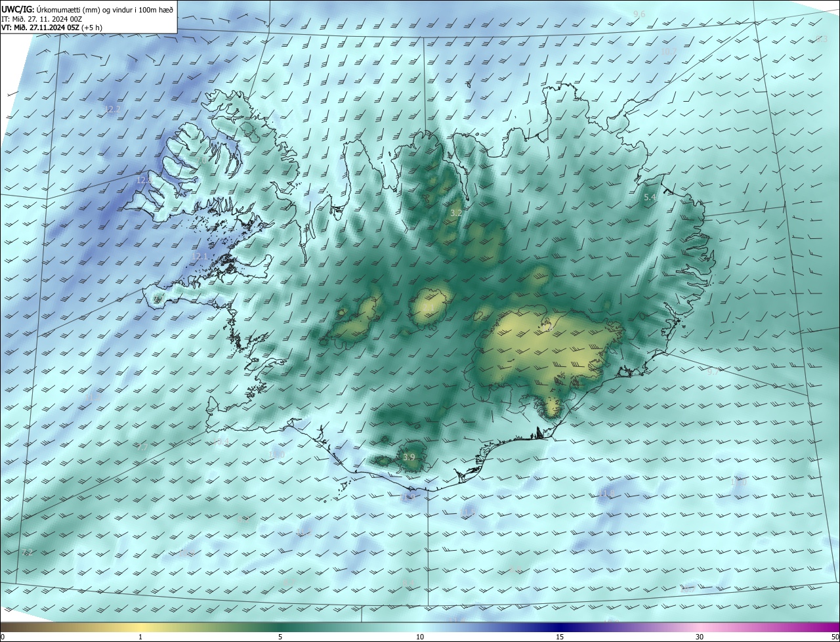
Task: Click the 5.4 value label in northeast Iceland
Action: [x=650, y=198]
